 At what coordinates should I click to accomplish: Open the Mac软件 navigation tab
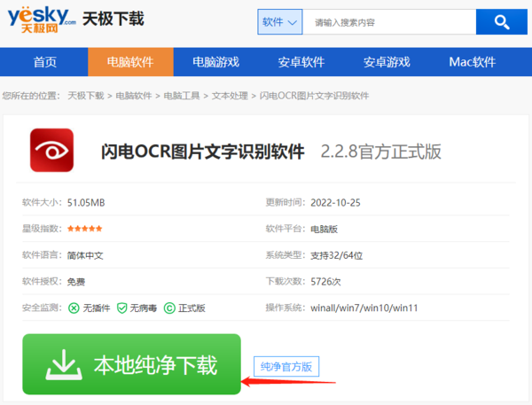[x=472, y=62]
